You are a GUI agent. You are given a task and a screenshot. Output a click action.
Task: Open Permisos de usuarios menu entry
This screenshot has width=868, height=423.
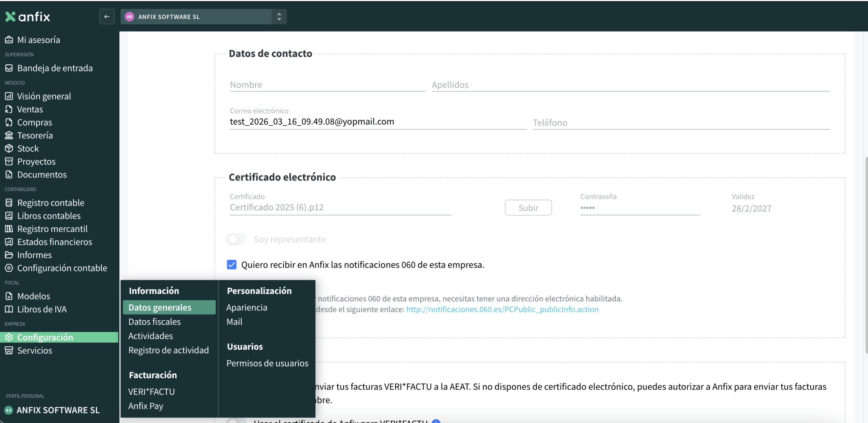(267, 363)
